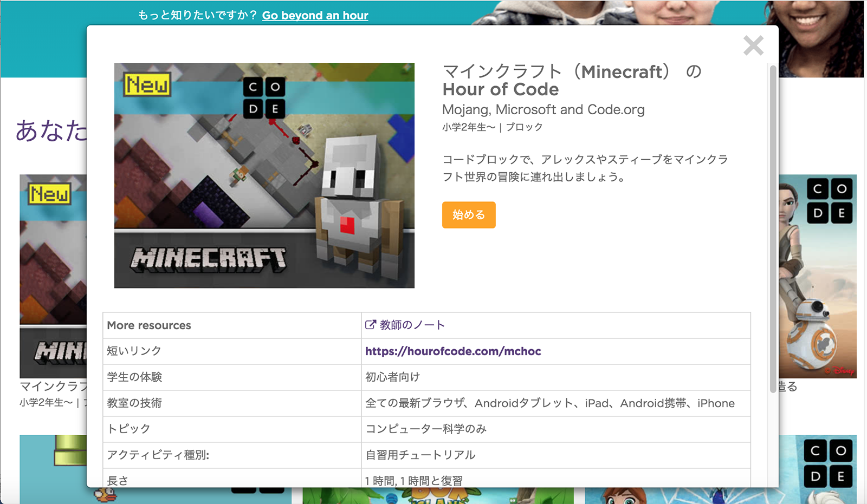Click the 教室の技術 row label

tap(134, 403)
